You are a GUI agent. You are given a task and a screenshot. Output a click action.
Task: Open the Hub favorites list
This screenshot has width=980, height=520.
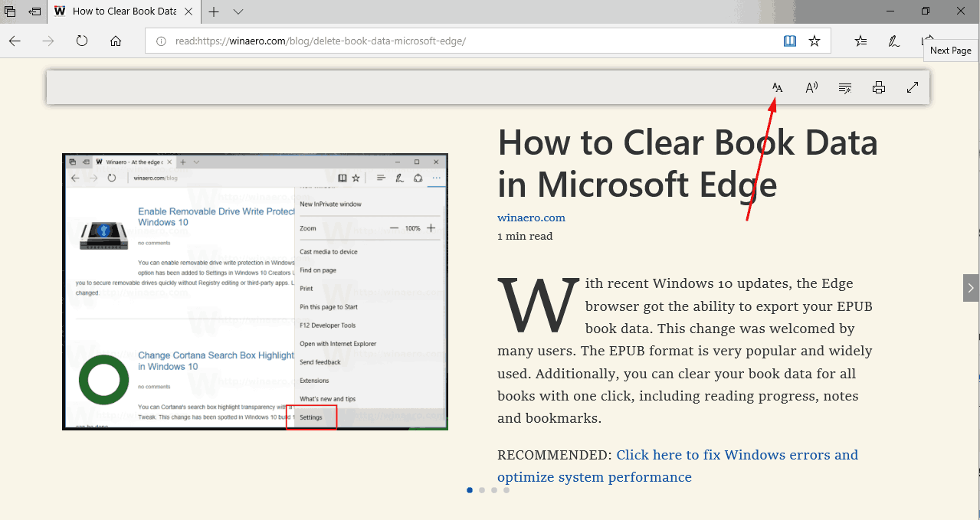coord(860,41)
